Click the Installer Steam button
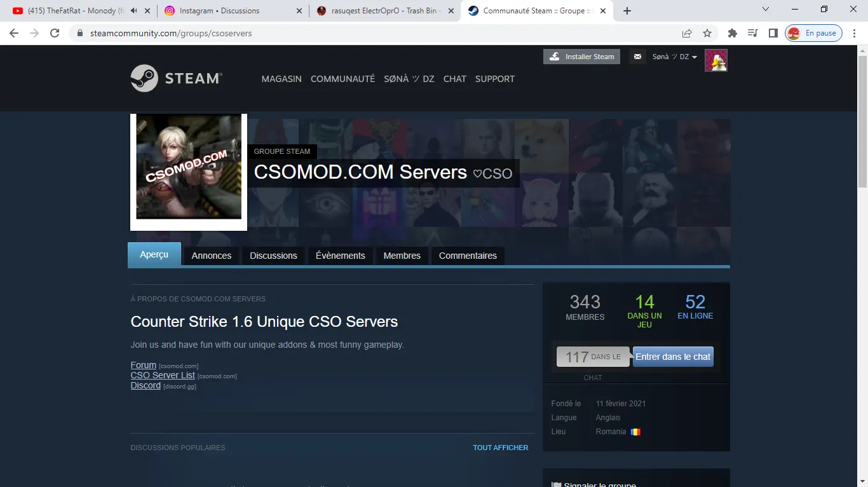Image resolution: width=868 pixels, height=487 pixels. click(x=581, y=57)
